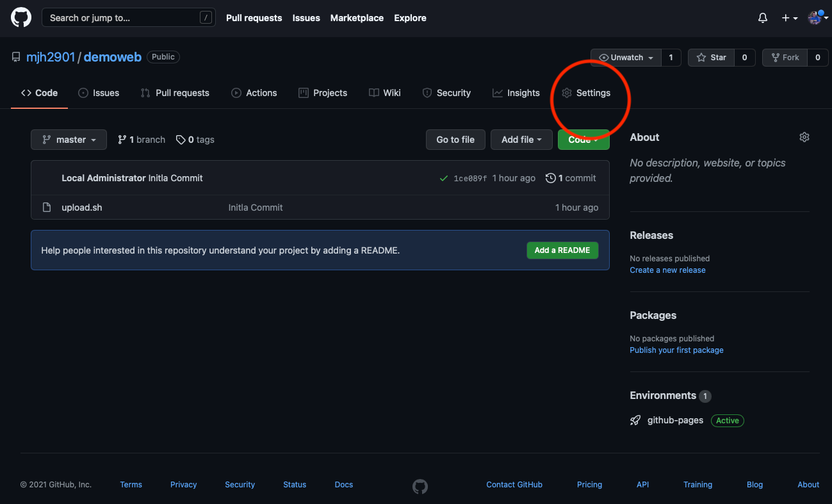
Task: Click the footer GitHub mark logo
Action: click(x=420, y=487)
